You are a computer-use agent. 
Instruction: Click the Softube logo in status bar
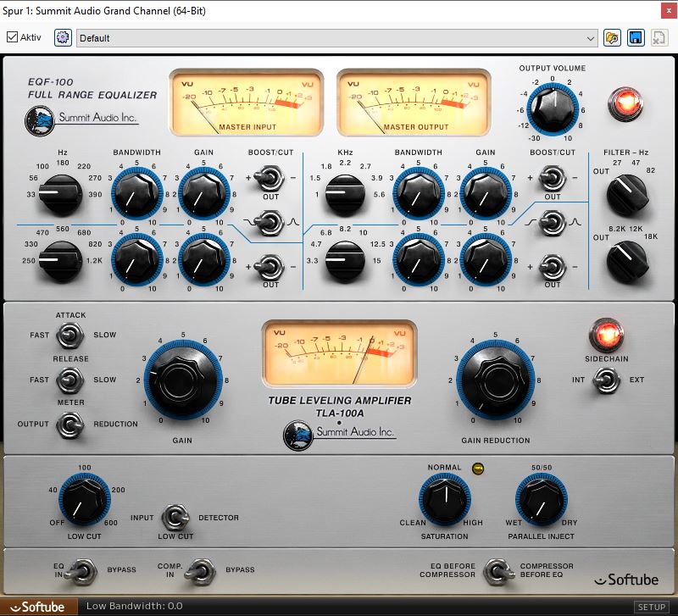point(37,607)
